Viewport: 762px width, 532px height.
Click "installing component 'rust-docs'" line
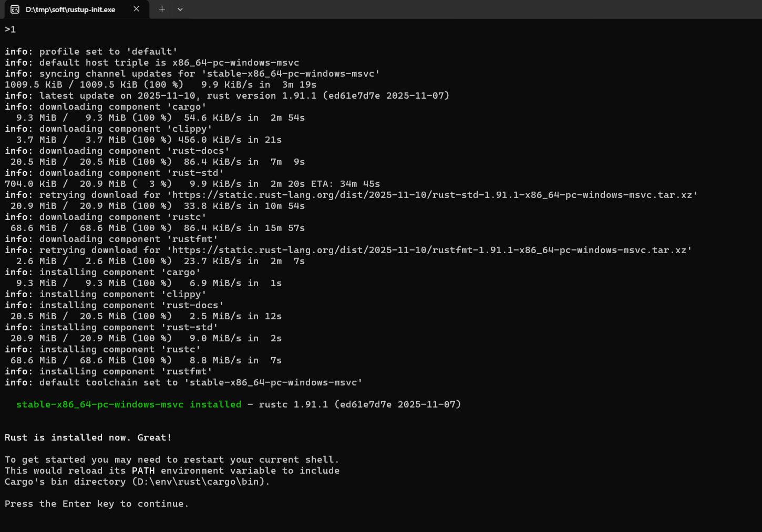[x=115, y=305]
